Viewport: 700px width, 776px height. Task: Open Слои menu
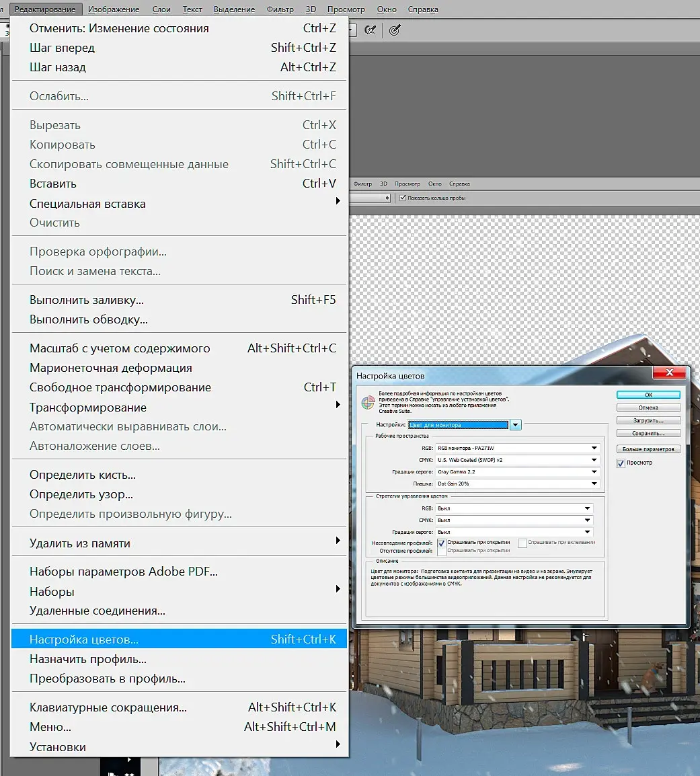coord(161,9)
